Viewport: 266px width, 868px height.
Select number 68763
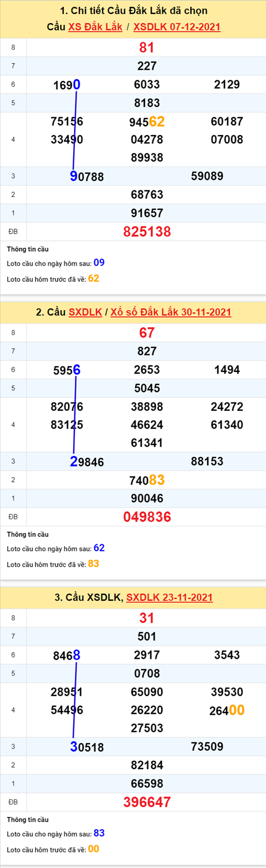[x=147, y=195]
